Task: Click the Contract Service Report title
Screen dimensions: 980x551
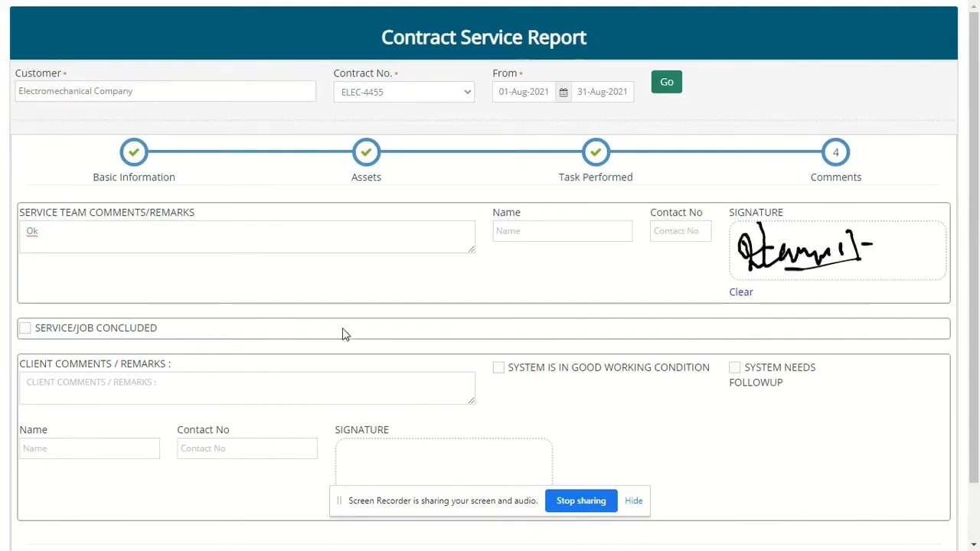Action: (x=484, y=37)
